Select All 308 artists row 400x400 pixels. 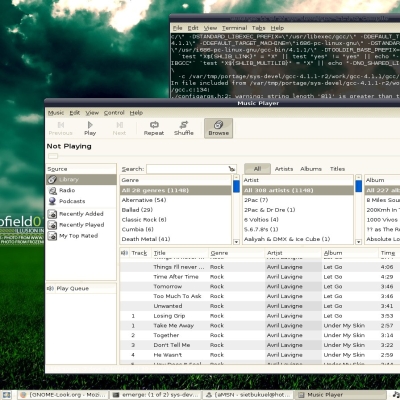pos(298,190)
